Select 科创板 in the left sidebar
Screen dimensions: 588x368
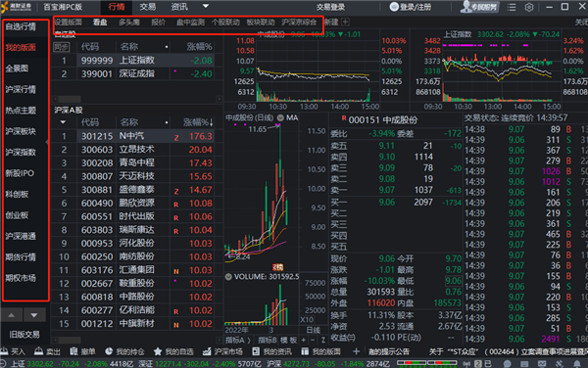click(x=17, y=194)
